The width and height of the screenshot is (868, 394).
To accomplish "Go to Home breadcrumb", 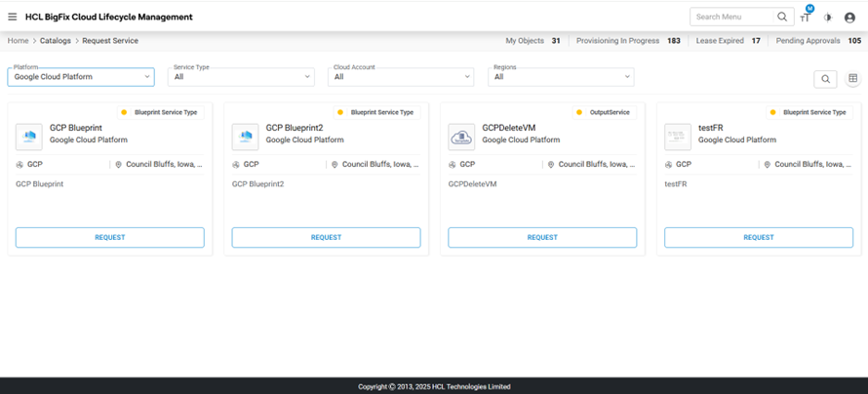I will click(x=19, y=41).
